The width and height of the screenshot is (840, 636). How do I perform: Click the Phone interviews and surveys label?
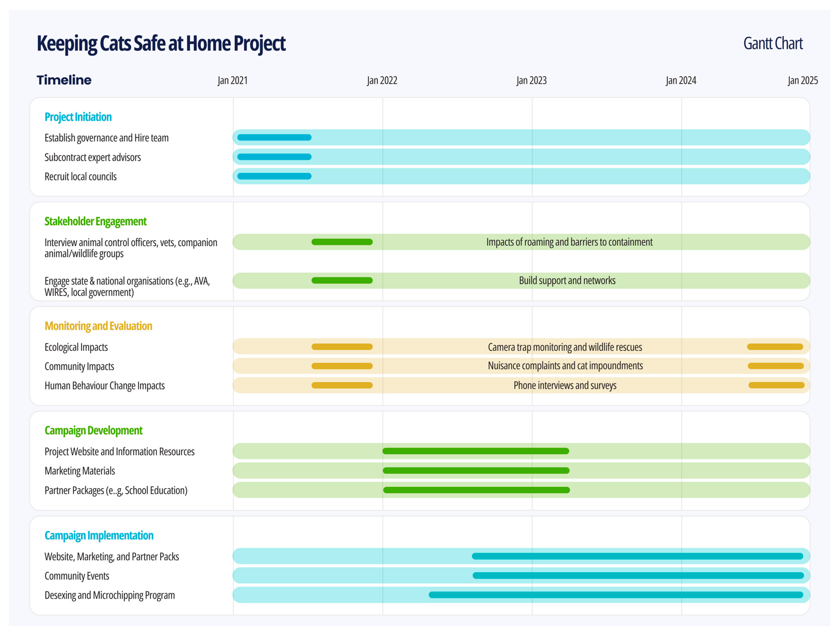(565, 386)
